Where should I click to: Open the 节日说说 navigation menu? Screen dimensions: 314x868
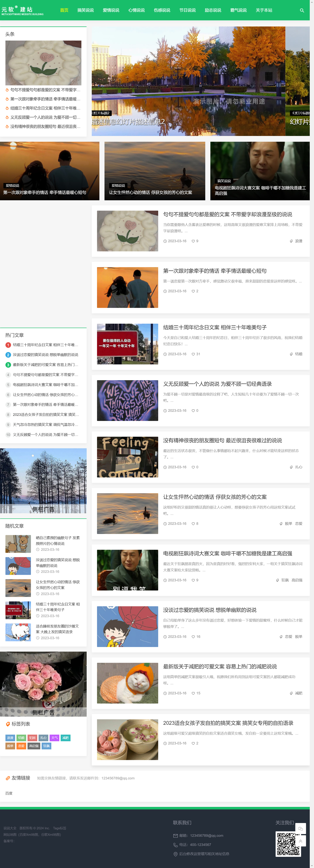click(187, 10)
